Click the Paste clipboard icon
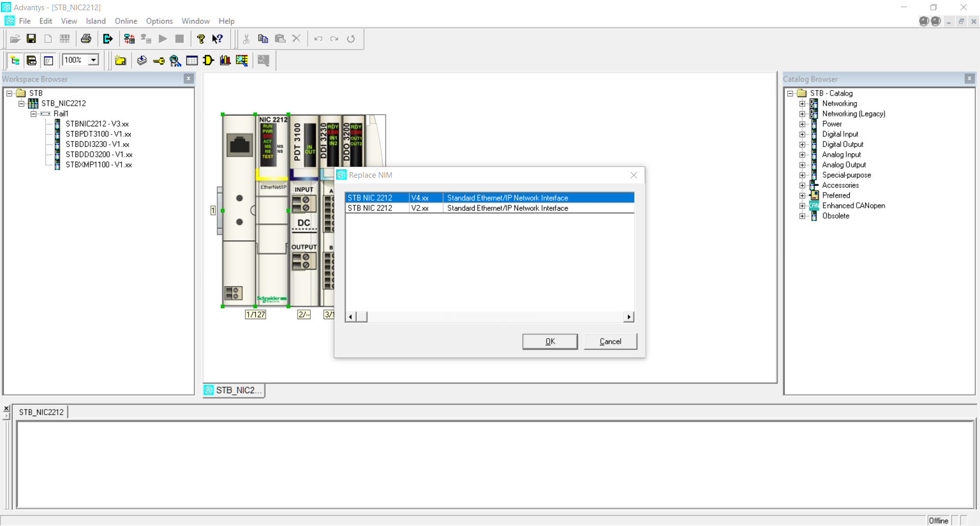This screenshot has height=526, width=980. [x=280, y=39]
